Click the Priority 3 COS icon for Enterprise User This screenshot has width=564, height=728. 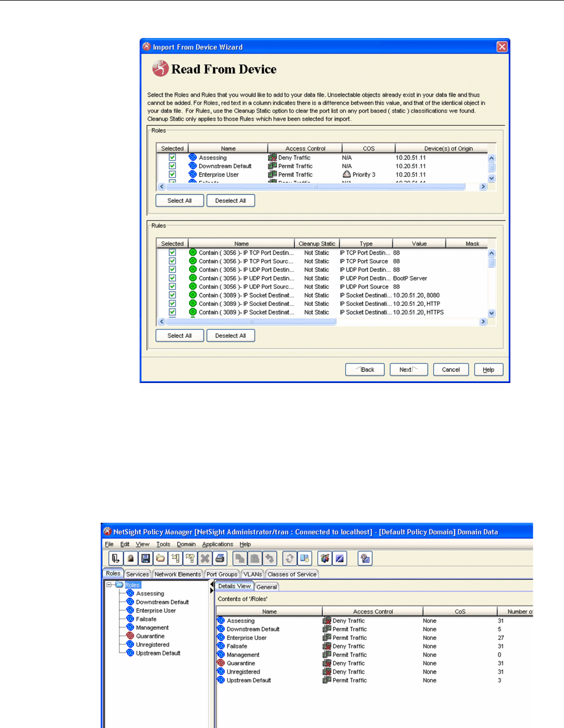(347, 174)
